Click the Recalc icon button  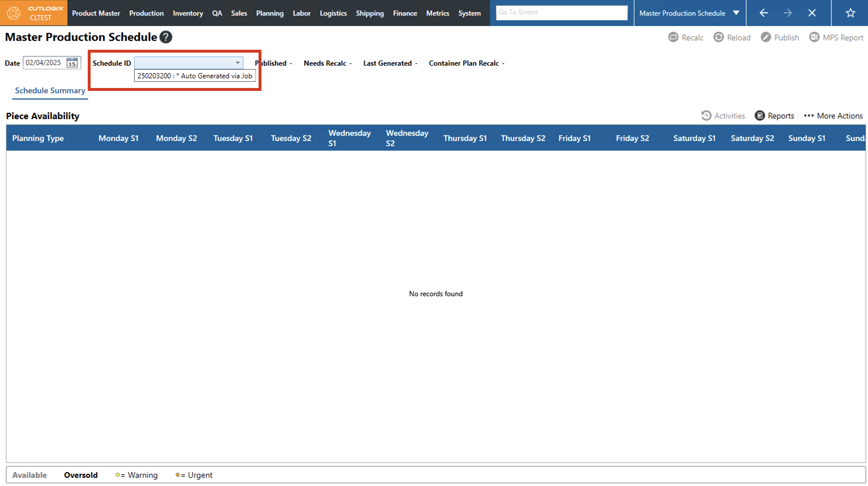[673, 37]
